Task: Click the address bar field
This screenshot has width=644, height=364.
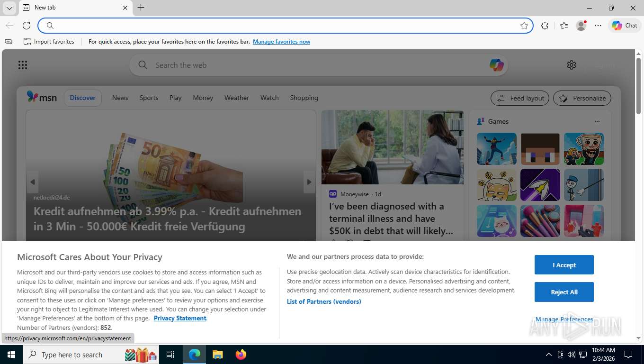Action: tap(286, 26)
